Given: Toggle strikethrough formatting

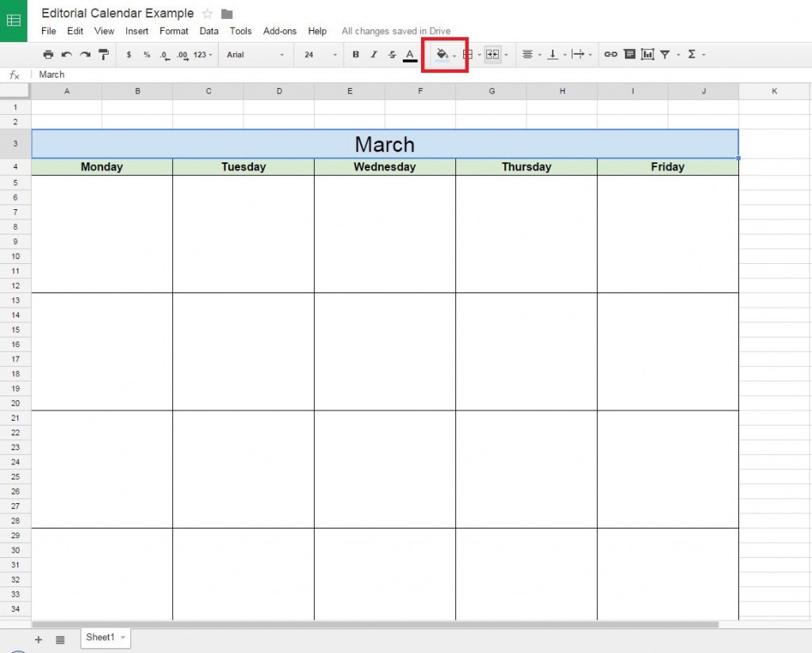Looking at the screenshot, I should 390,54.
